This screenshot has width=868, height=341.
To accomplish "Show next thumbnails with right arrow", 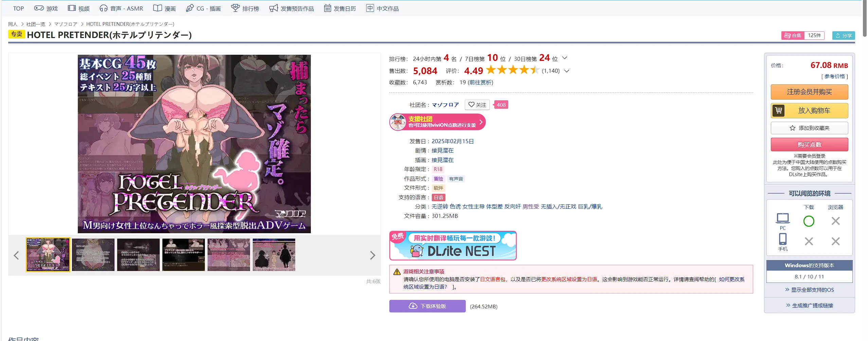I will coord(372,255).
